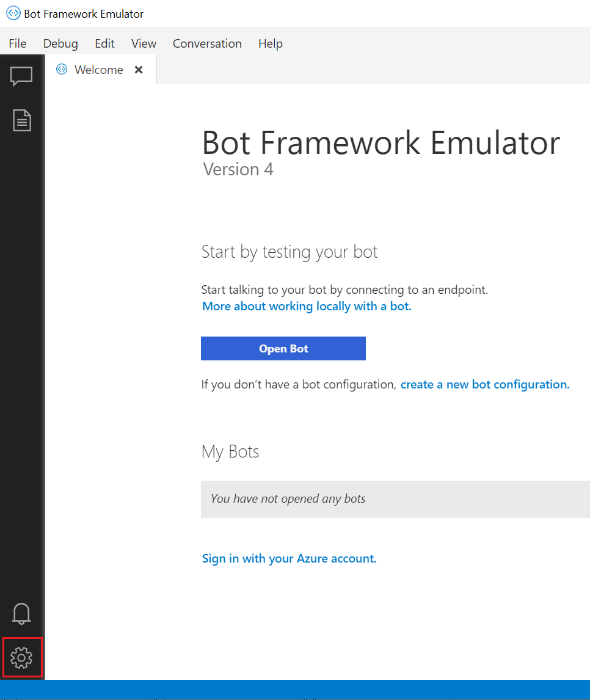
Task: Open the Edit menu
Action: pyautogui.click(x=104, y=43)
